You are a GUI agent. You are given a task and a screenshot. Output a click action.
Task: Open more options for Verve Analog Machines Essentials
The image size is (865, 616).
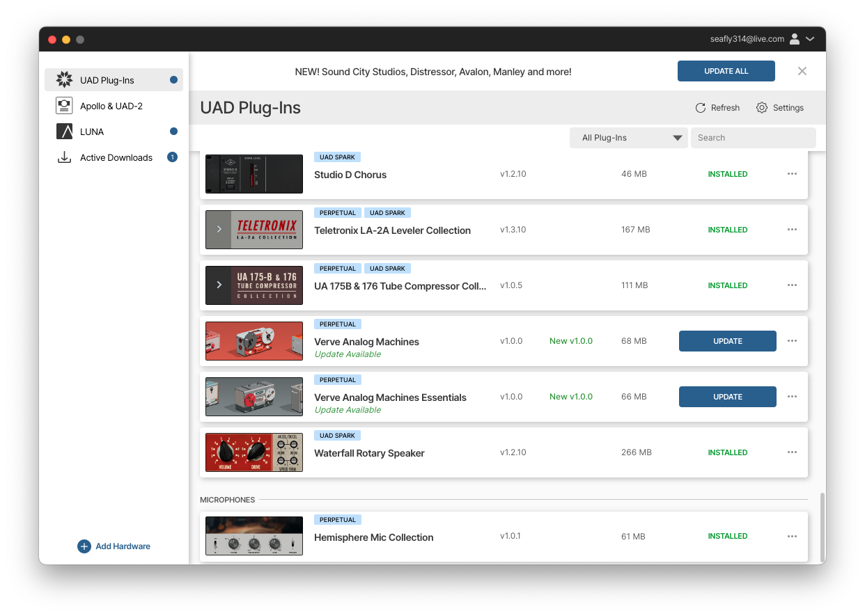point(792,397)
